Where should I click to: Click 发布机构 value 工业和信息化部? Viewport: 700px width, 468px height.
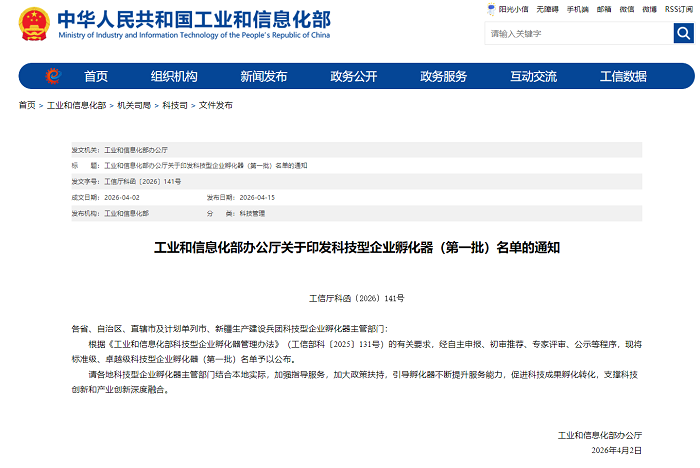pyautogui.click(x=126, y=213)
